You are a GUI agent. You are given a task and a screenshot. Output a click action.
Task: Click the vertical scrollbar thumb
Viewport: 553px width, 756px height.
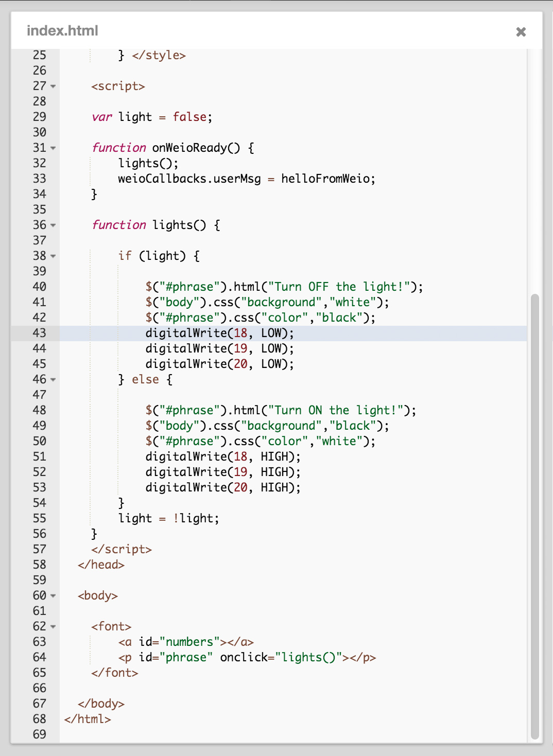[x=534, y=515]
